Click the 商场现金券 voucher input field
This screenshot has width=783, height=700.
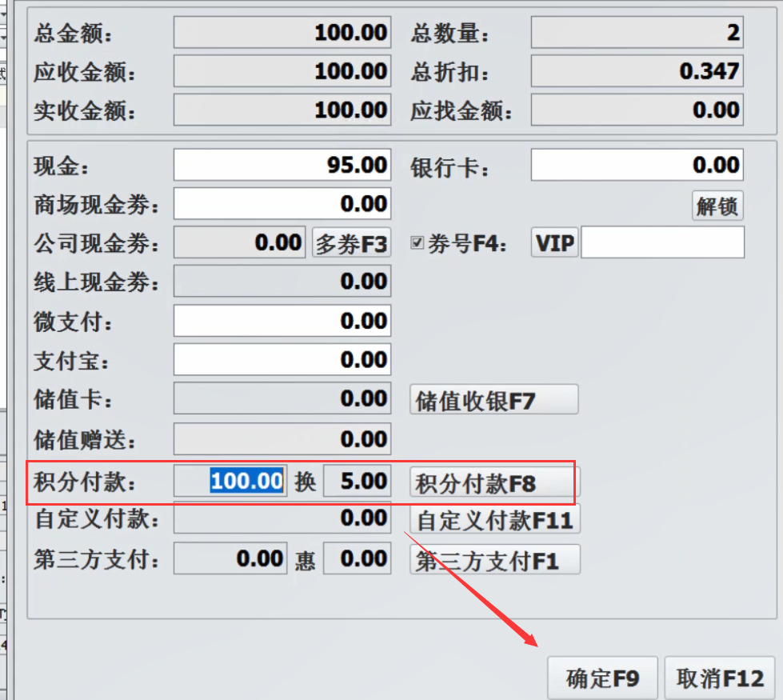click(x=282, y=204)
